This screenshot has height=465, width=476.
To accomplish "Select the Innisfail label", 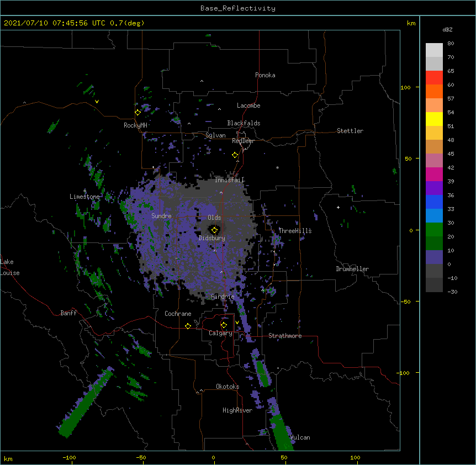I will pos(230,180).
